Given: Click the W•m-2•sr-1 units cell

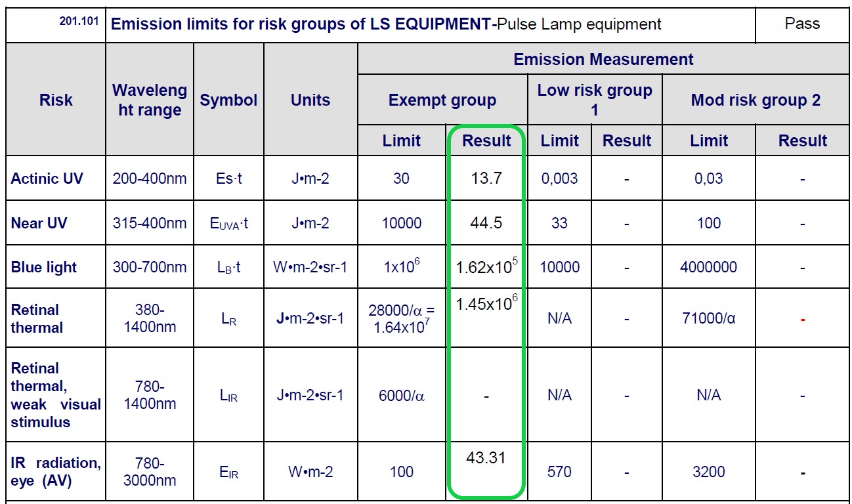Looking at the screenshot, I should point(310,267).
